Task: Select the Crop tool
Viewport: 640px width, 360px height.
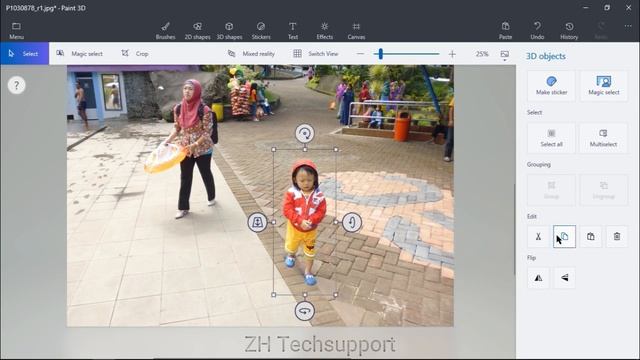Action: [x=135, y=53]
